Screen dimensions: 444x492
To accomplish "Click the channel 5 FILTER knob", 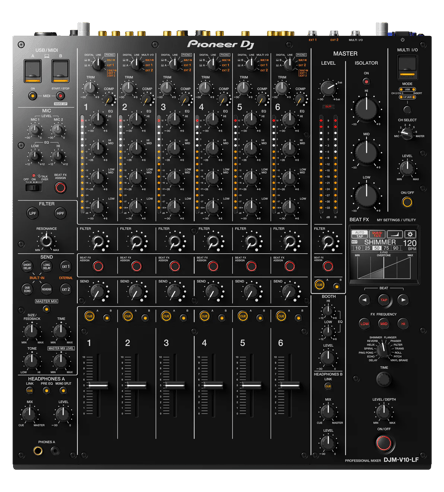I will coord(251,241).
